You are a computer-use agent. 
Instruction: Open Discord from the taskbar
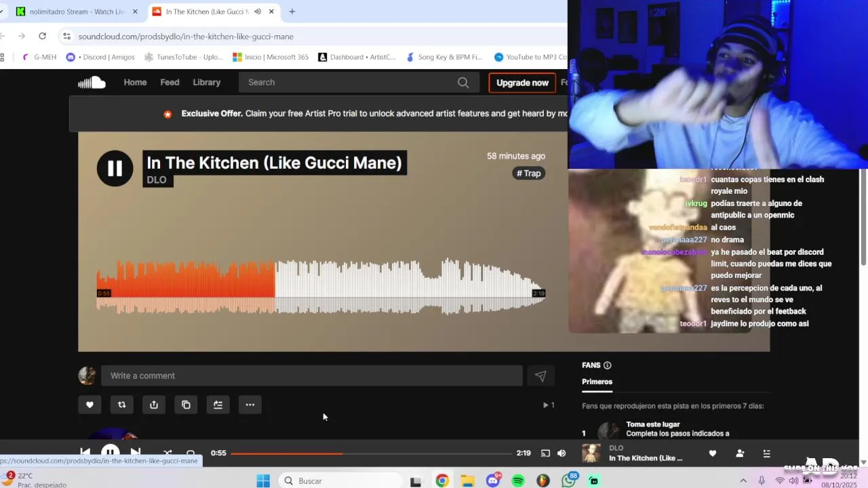coord(493,481)
